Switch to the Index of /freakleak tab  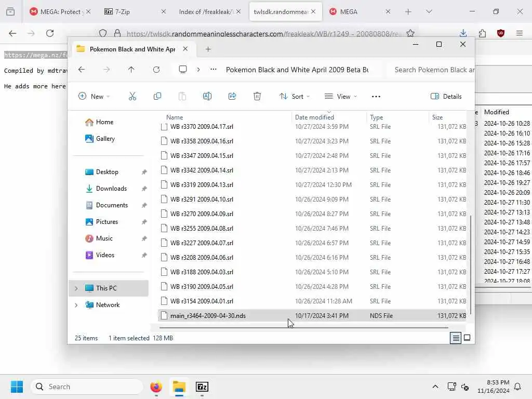click(209, 12)
